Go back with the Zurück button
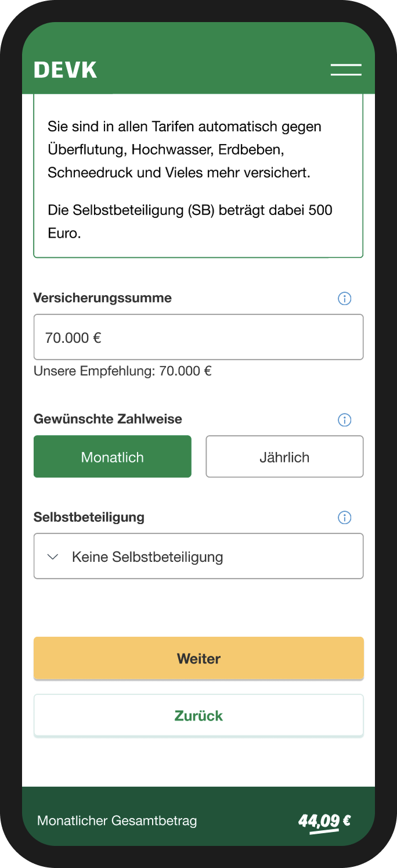 coord(198,716)
